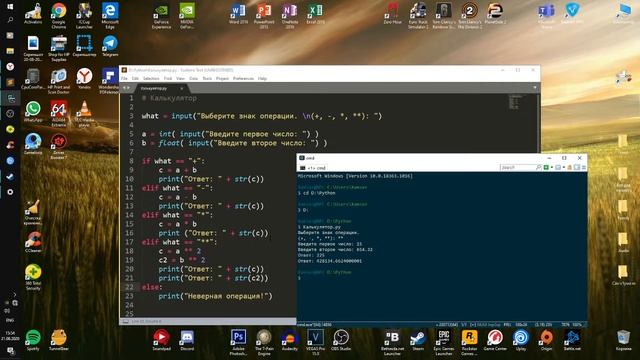
Task: Open Sublime Text Selection menu
Action: [x=151, y=78]
